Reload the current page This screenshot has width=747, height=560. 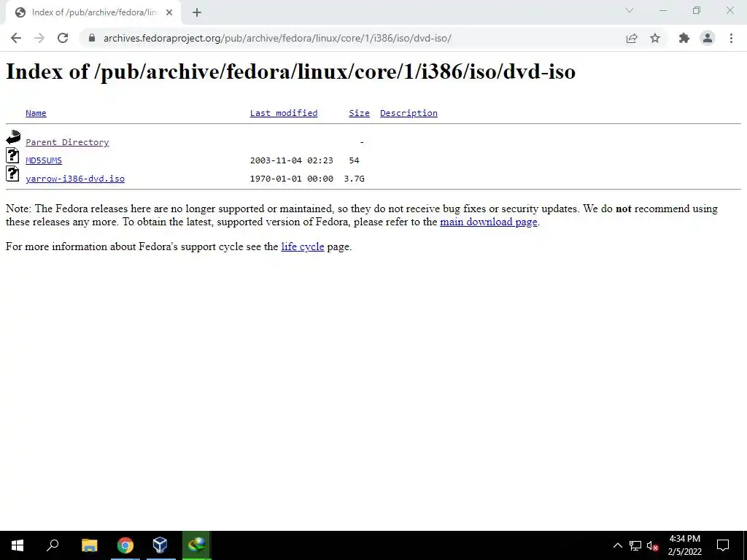pyautogui.click(x=63, y=38)
